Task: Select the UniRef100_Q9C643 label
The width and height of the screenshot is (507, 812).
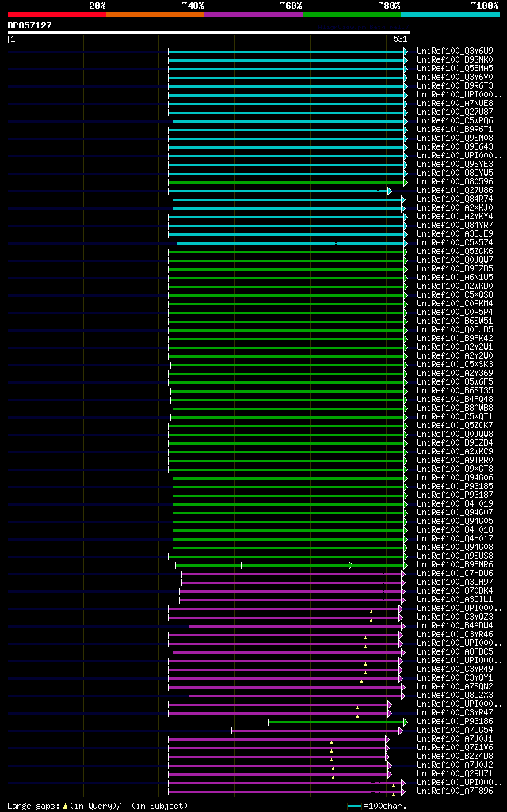Action: click(456, 147)
